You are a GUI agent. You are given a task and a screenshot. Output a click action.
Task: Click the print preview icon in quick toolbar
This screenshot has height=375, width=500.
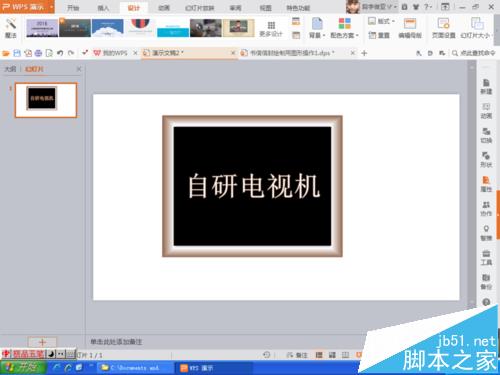pyautogui.click(x=49, y=53)
